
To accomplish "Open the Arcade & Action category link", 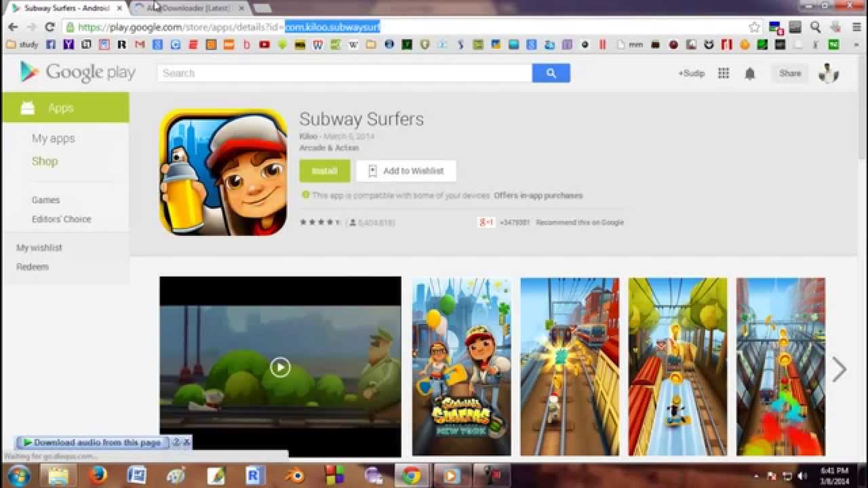I will (x=329, y=148).
